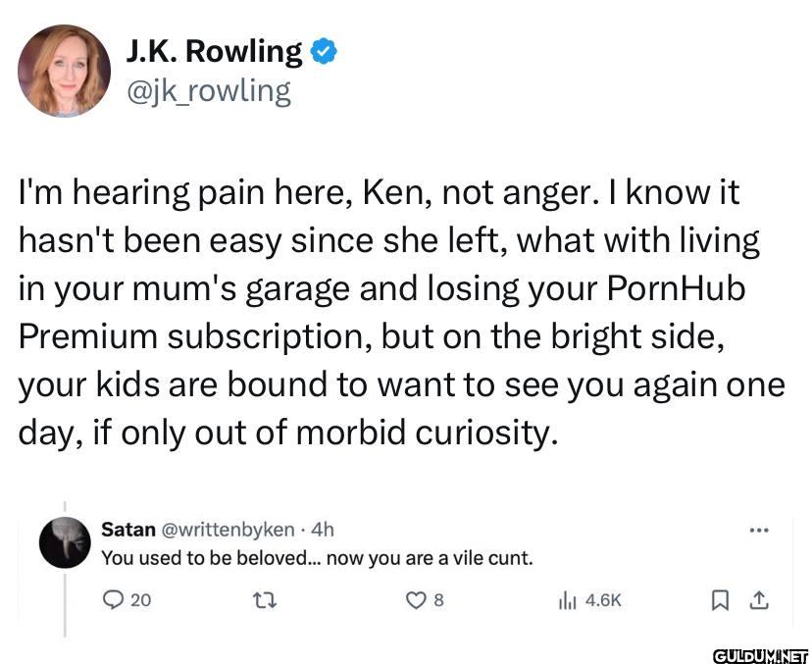Like the quoted tweet with the heart
812x664 pixels.
tap(416, 599)
